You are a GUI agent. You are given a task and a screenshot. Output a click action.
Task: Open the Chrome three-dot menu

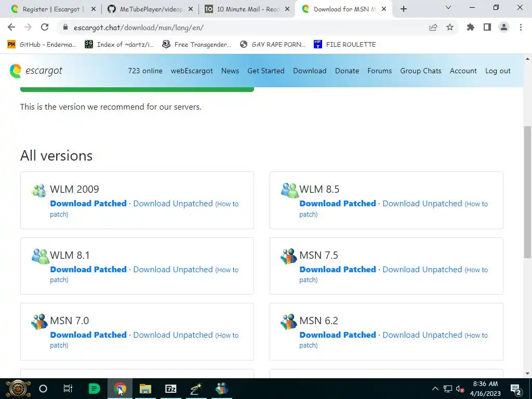click(x=521, y=28)
